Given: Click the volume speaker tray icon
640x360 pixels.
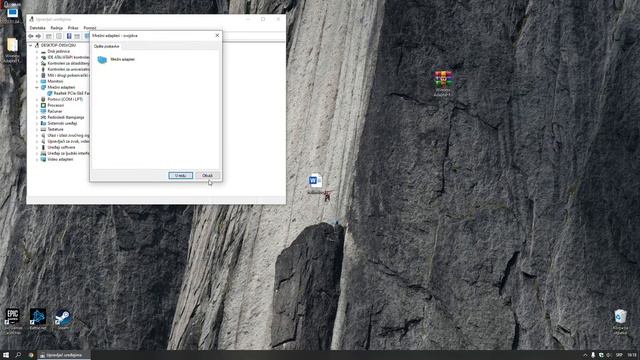Looking at the screenshot, I should tap(609, 355).
